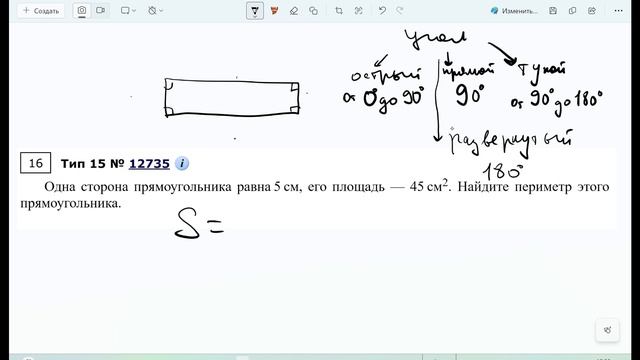Share the snip
The width and height of the screenshot is (640, 360).
click(x=592, y=11)
